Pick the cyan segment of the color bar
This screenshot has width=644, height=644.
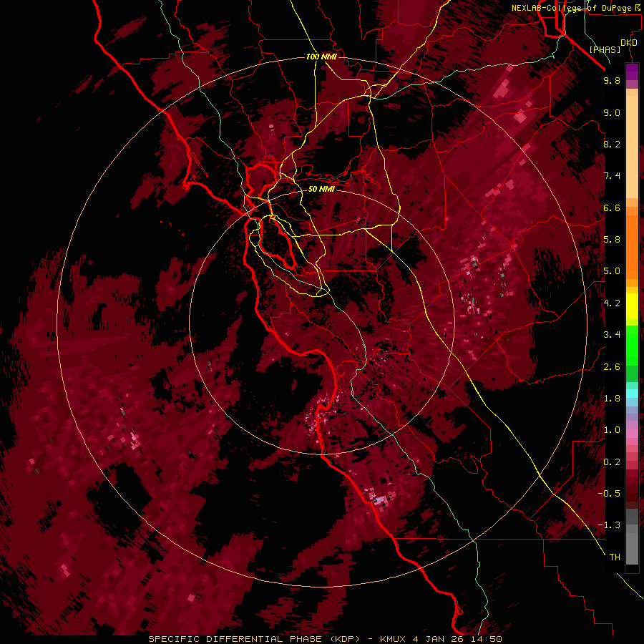click(x=632, y=394)
